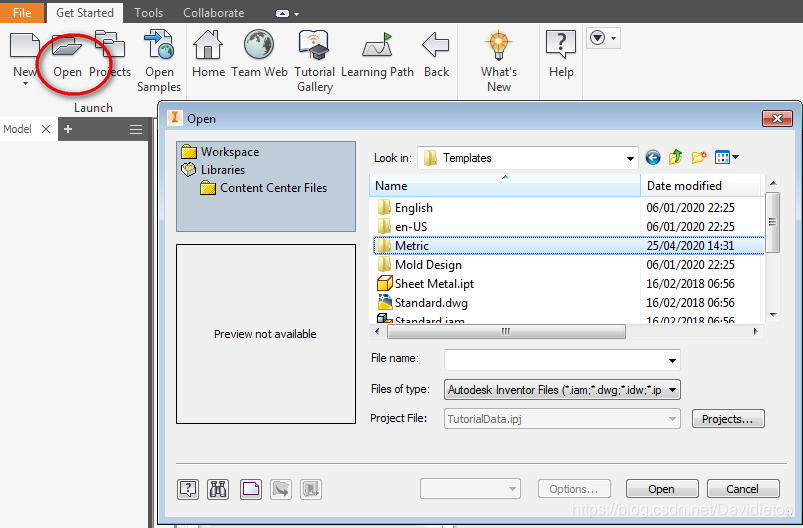Expand the File name dropdown arrow

click(672, 361)
